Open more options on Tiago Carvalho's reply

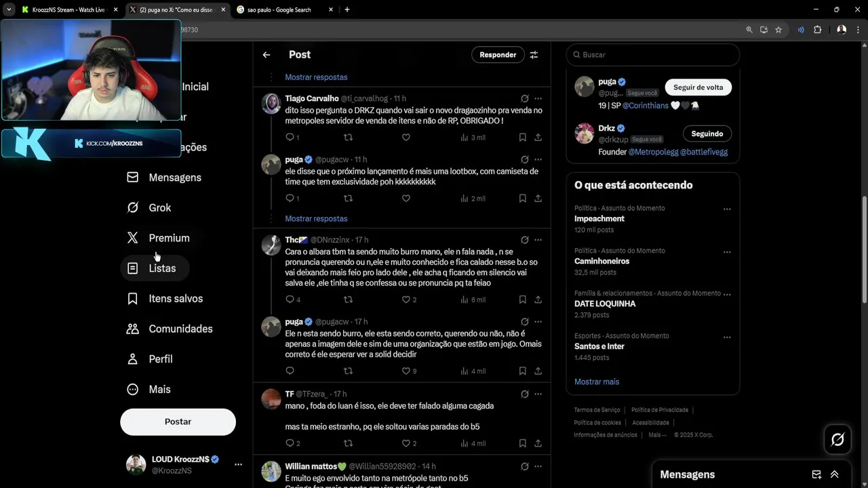pos(538,98)
